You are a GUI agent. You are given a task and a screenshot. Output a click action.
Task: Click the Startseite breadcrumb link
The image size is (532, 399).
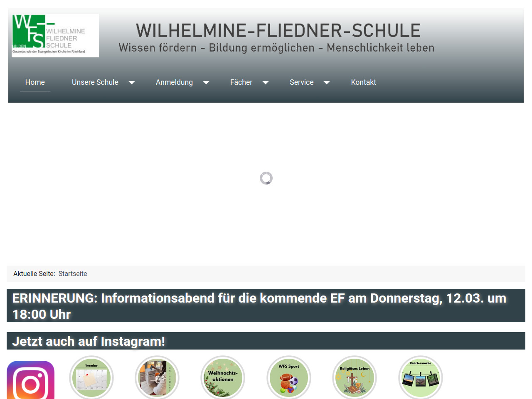pos(73,273)
